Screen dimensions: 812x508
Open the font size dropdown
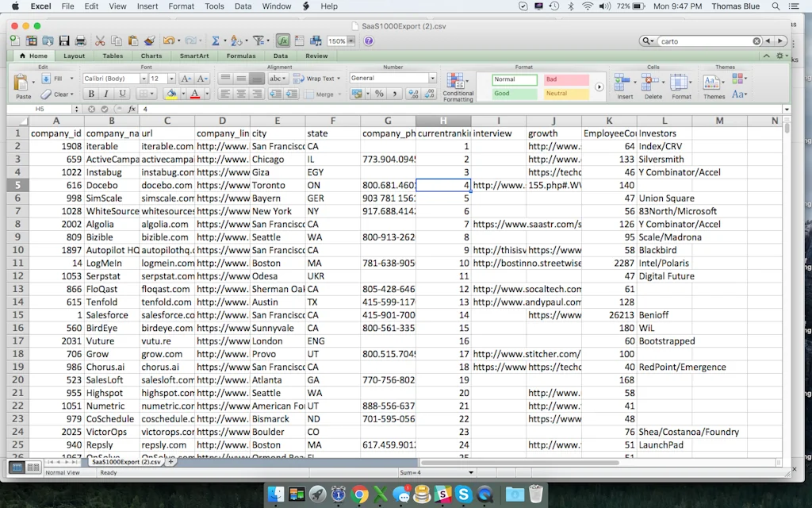pos(173,78)
